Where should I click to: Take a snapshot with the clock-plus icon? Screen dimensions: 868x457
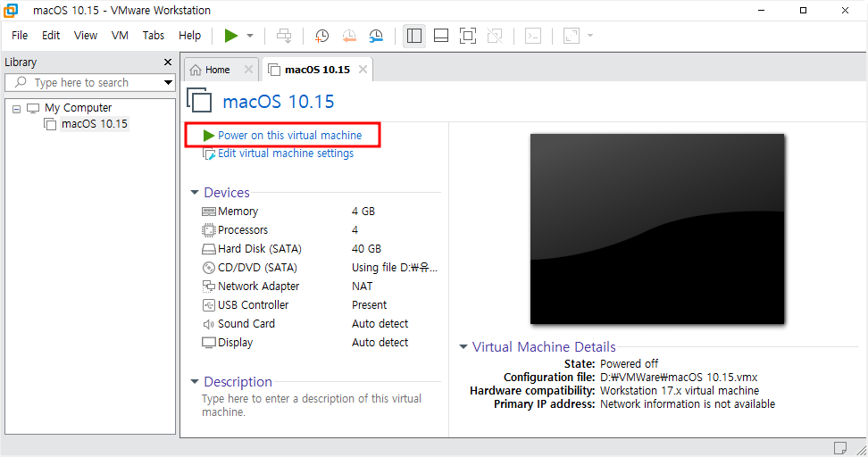(321, 36)
